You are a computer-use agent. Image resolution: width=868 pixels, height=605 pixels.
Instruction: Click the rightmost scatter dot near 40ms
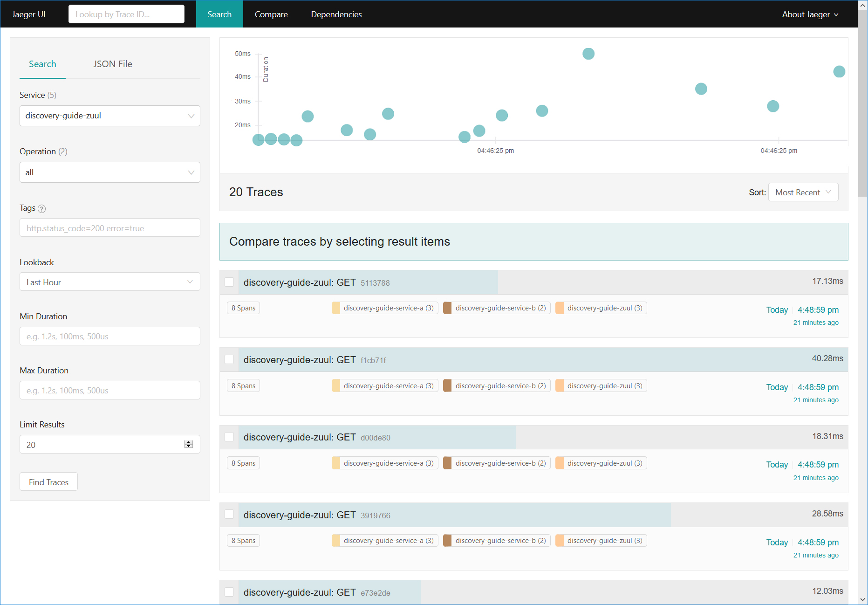tap(839, 71)
